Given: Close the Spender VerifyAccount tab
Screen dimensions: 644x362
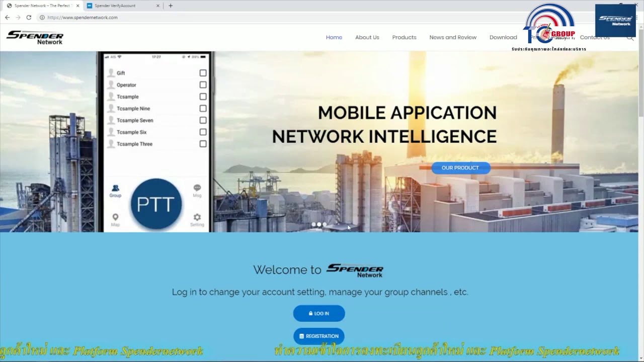Looking at the screenshot, I should [158, 6].
